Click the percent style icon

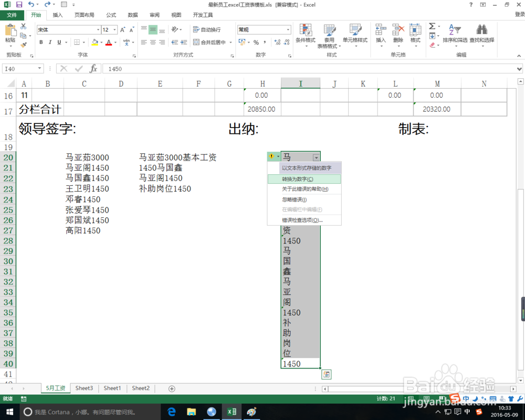coord(256,43)
